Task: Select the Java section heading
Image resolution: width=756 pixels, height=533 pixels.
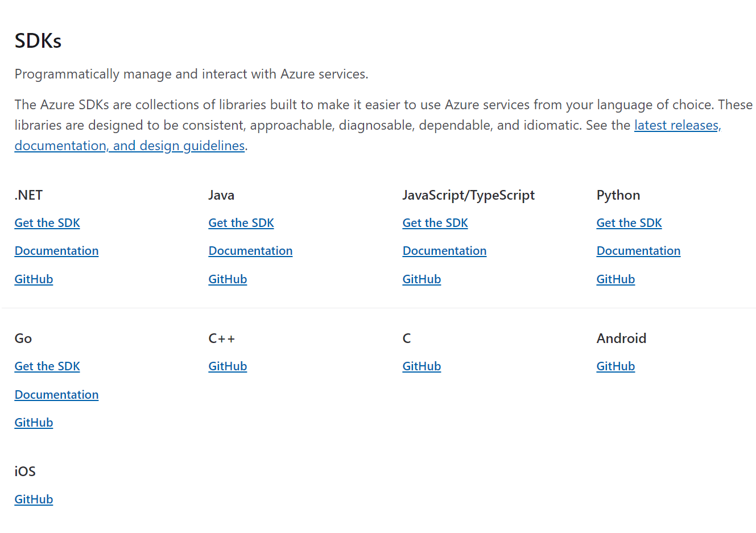Action: (221, 195)
